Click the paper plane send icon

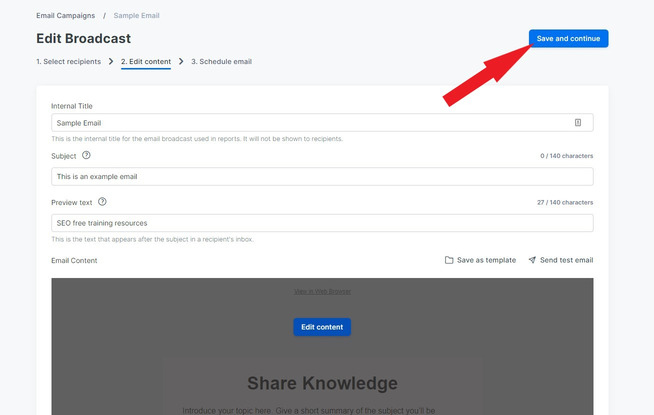[x=532, y=260]
